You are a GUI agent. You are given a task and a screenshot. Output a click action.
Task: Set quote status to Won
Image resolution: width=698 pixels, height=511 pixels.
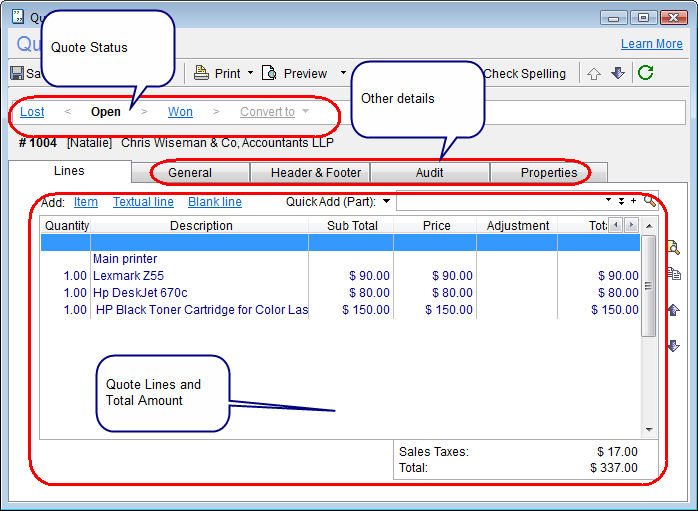coord(180,112)
